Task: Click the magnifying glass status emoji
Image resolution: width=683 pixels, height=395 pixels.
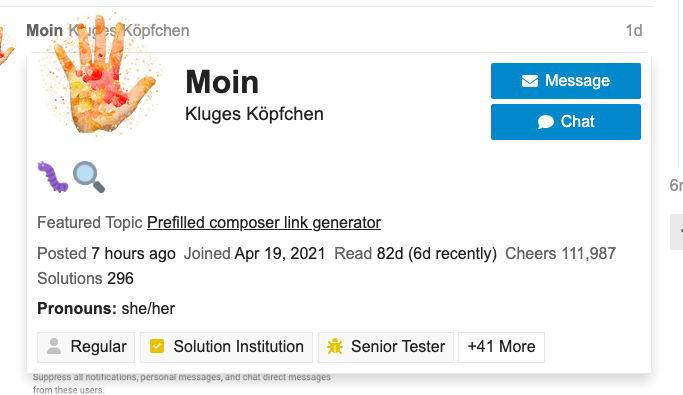Action: [x=89, y=177]
